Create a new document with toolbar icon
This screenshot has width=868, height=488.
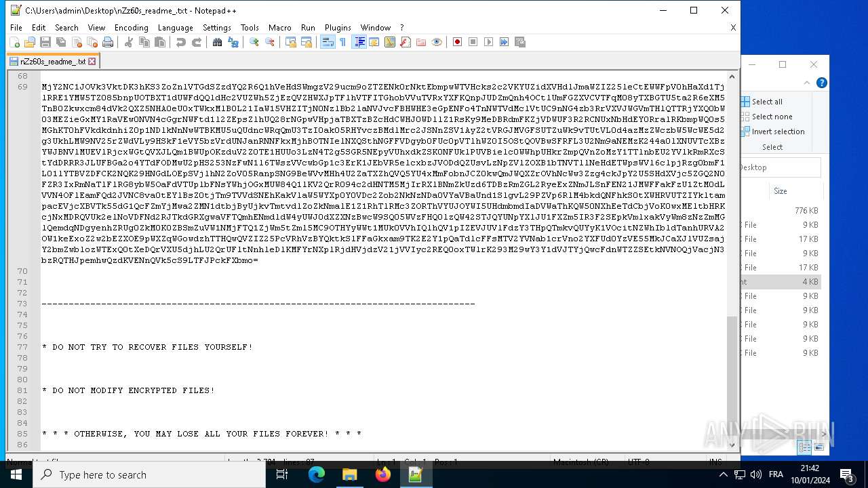14,42
